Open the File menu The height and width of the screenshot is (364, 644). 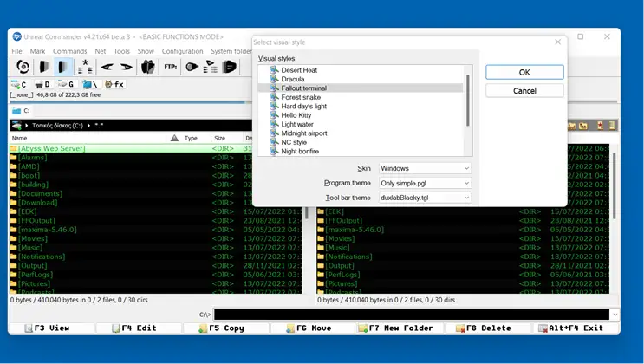pyautogui.click(x=16, y=51)
